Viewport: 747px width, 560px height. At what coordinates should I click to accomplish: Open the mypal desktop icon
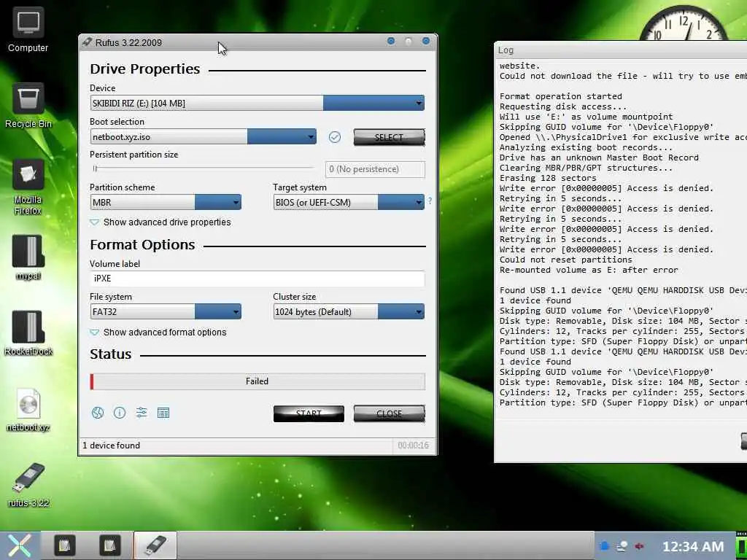(x=28, y=257)
